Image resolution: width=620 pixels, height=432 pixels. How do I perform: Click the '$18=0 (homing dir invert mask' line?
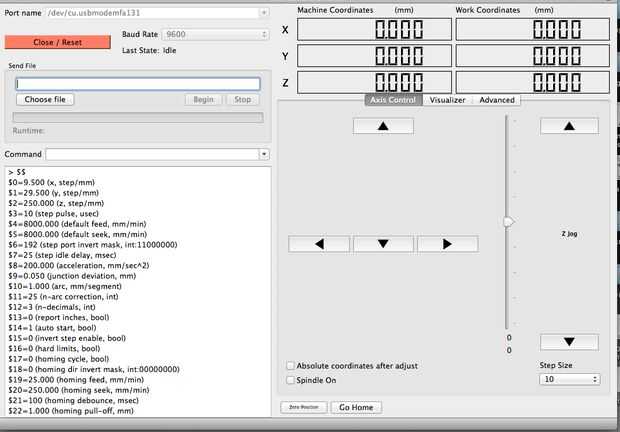pyautogui.click(x=94, y=369)
